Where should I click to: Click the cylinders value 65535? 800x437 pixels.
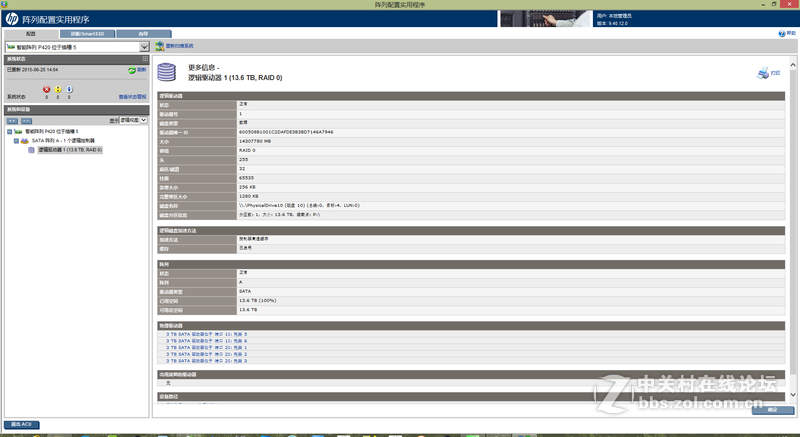(246, 178)
